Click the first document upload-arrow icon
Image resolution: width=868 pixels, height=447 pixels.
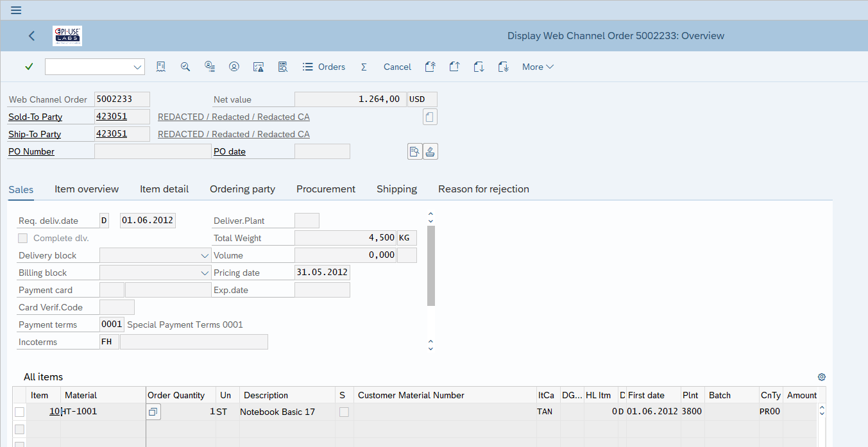tap(430, 67)
